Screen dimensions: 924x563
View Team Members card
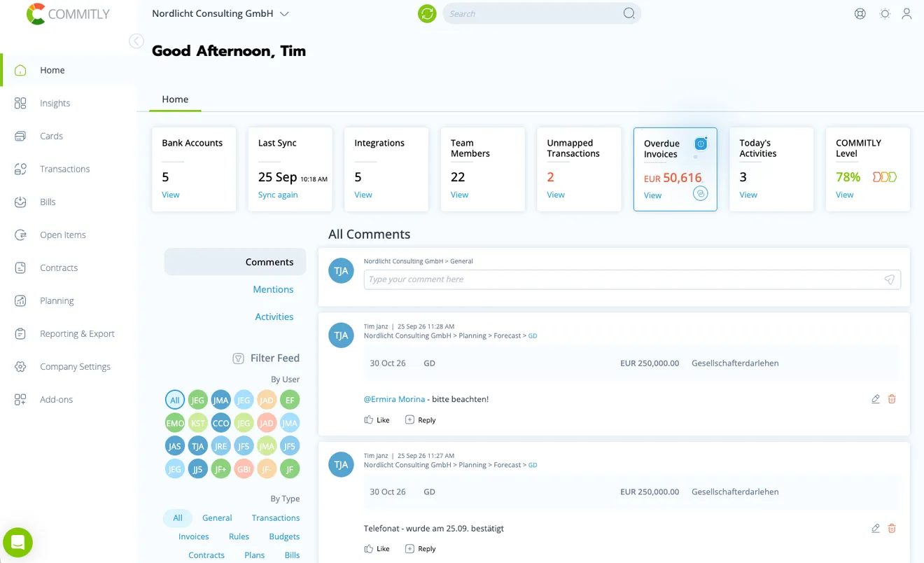pyautogui.click(x=459, y=195)
